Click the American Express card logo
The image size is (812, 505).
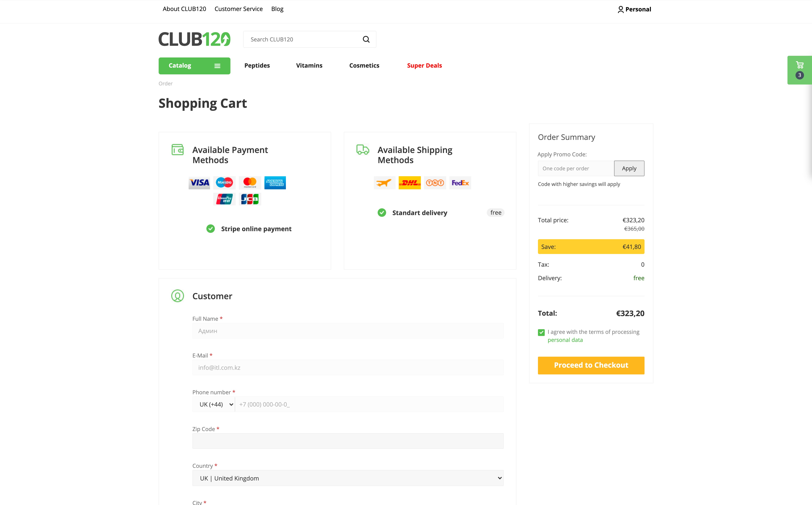pyautogui.click(x=275, y=183)
